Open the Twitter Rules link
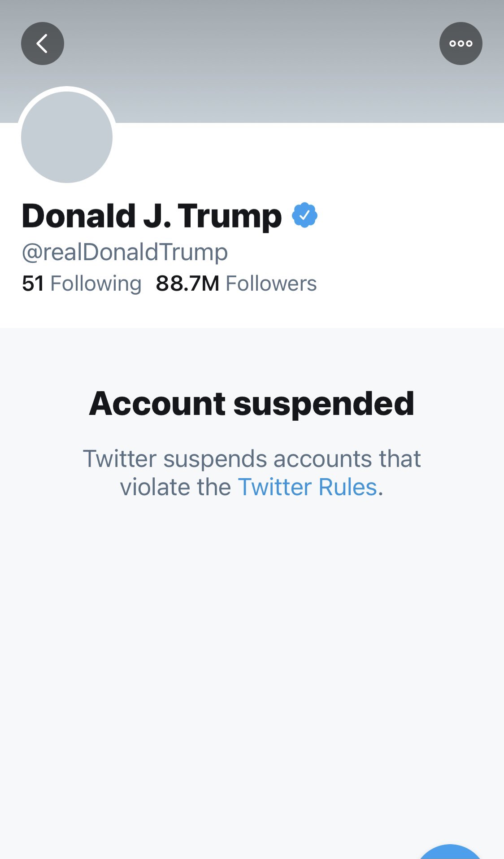This screenshot has height=859, width=504. point(307,487)
